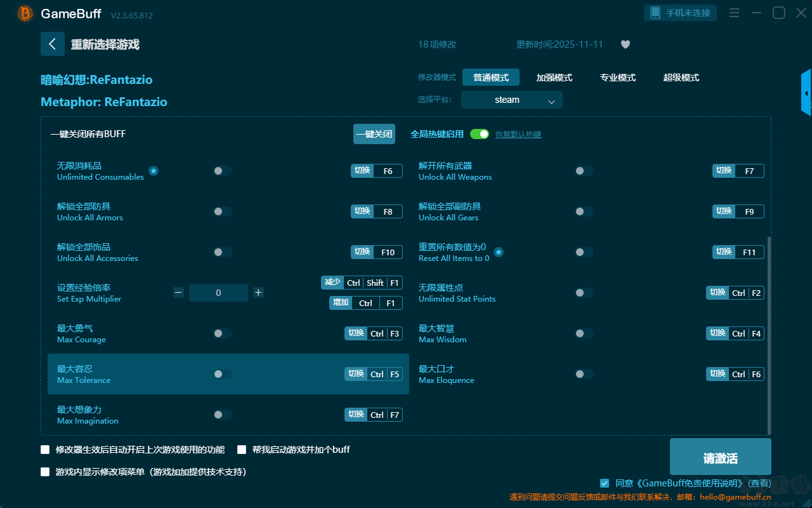Click the 更新时间:2025-11-11 text
Image resolution: width=812 pixels, height=508 pixels.
(x=560, y=44)
